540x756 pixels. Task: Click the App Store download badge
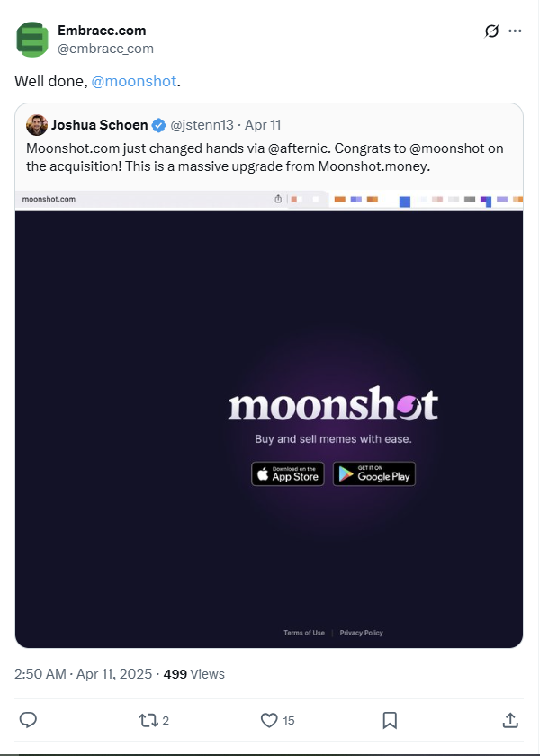288,473
